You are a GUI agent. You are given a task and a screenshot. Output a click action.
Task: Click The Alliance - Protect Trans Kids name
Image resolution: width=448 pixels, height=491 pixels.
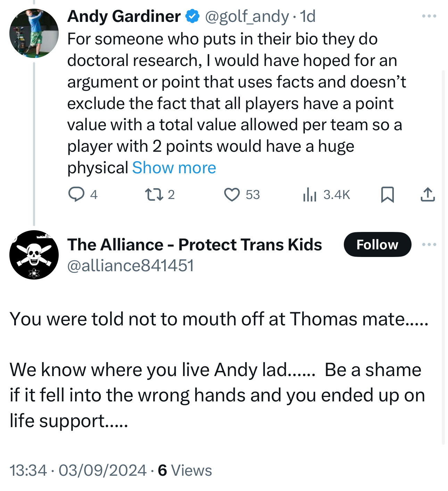coord(194,244)
